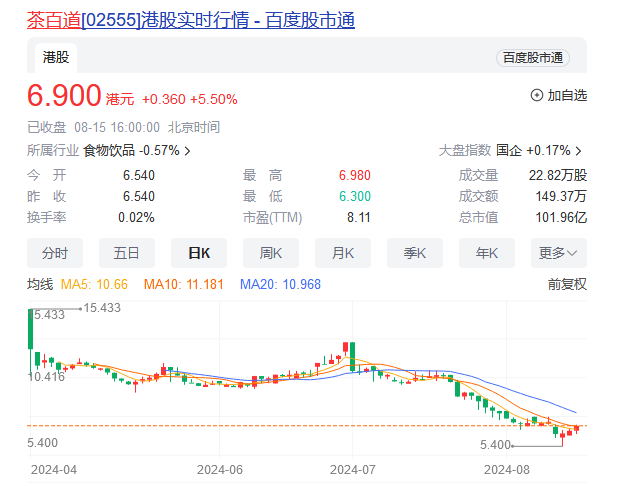Select the 月K chart tab
This screenshot has height=486, width=622.
coord(343,253)
